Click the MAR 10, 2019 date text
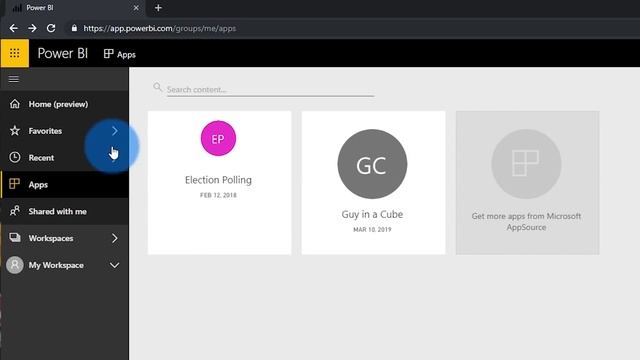The image size is (640, 360). 372,230
